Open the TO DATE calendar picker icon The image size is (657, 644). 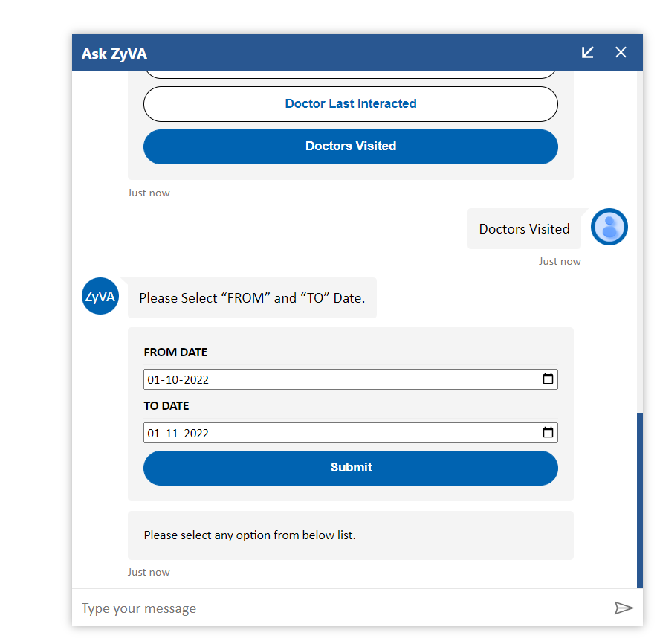coord(548,433)
